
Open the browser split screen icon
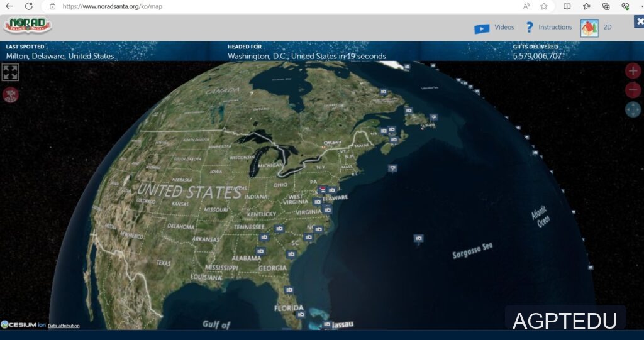click(567, 6)
